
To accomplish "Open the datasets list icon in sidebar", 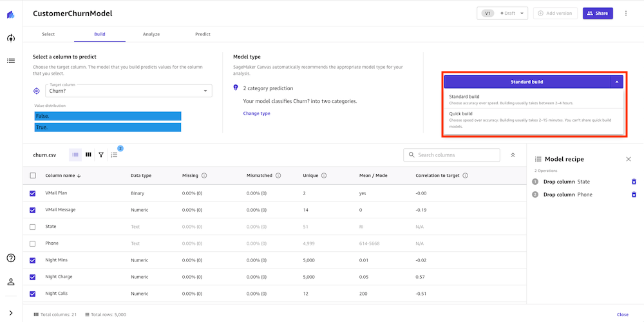I will [x=11, y=61].
